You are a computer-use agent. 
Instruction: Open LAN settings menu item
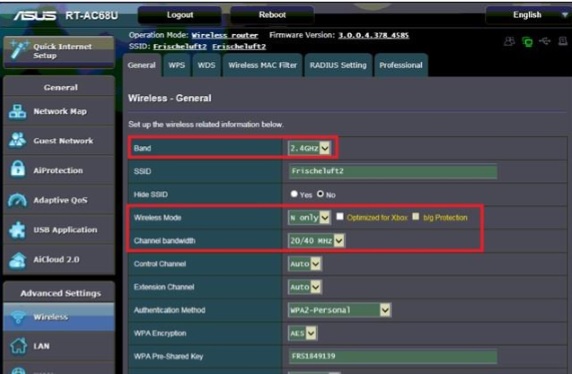click(59, 346)
